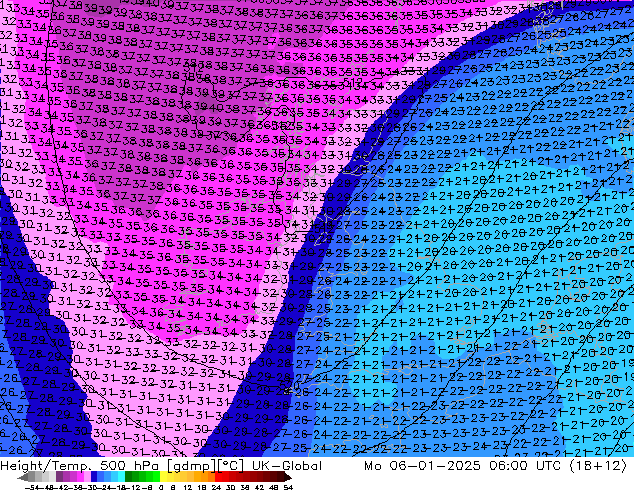634x490 pixels.
Task: Pick the yellow legend swatch above 0
Action: 163,477
